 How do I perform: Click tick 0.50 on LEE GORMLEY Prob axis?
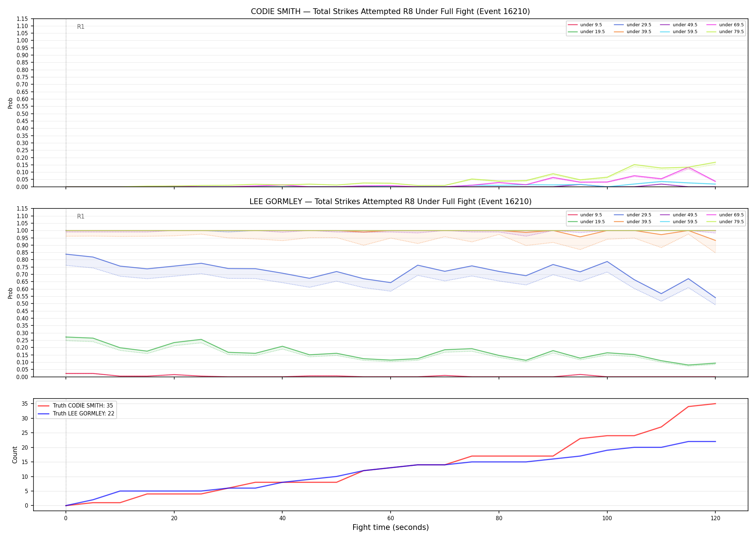pyautogui.click(x=22, y=304)
